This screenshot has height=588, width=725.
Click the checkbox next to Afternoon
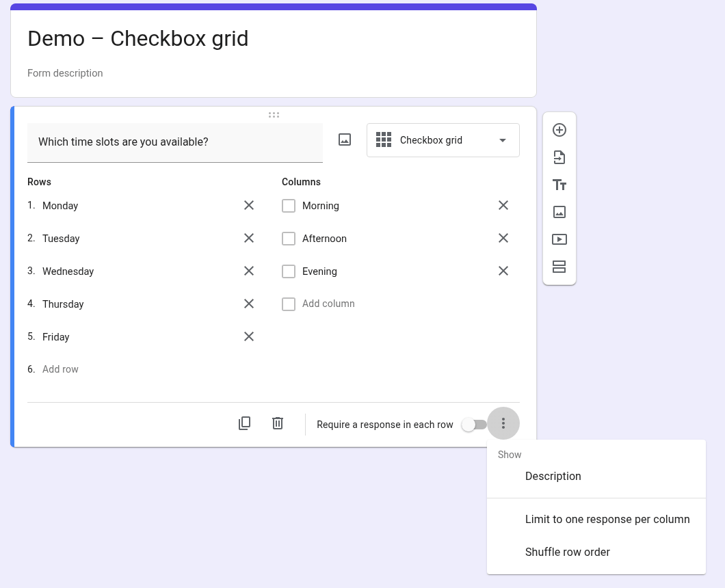coord(289,239)
